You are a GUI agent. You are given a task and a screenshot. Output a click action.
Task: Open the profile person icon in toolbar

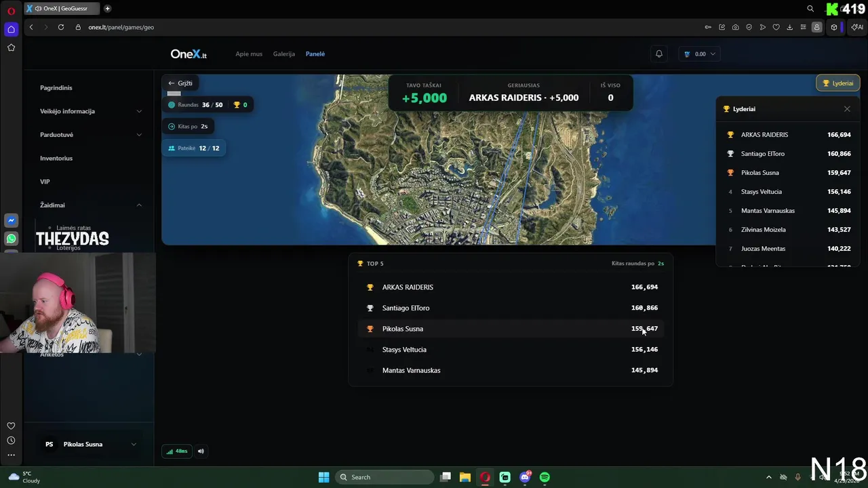(816, 27)
